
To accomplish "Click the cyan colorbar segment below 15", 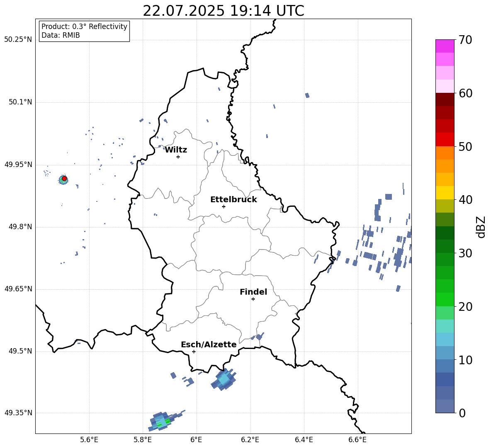I will point(445,339).
